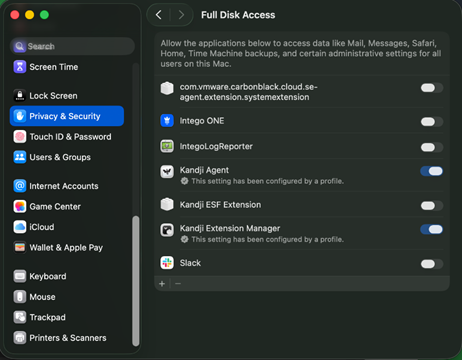
Task: Open Touch ID & Password settings
Action: click(x=67, y=137)
